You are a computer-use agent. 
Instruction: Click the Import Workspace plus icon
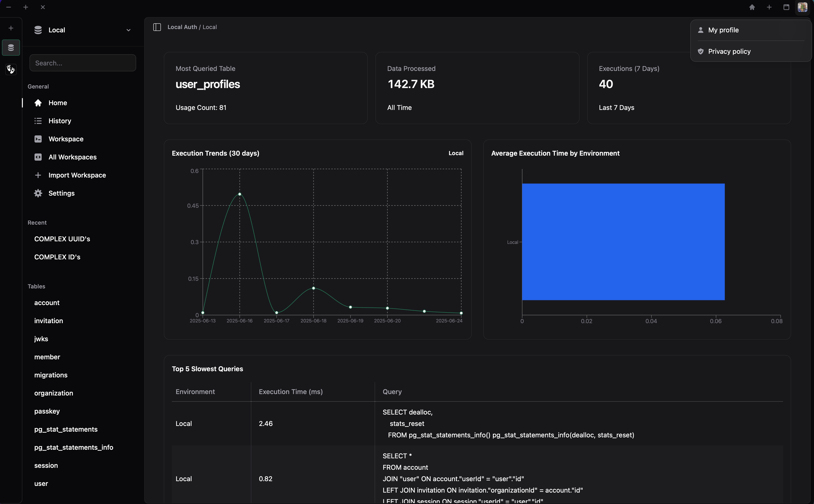pos(38,175)
